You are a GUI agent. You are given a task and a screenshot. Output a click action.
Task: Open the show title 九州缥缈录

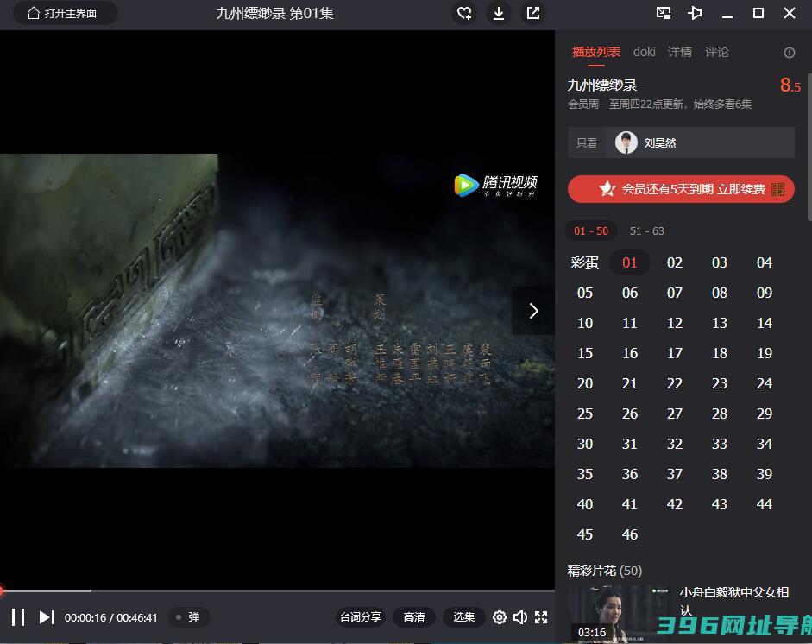(x=602, y=85)
